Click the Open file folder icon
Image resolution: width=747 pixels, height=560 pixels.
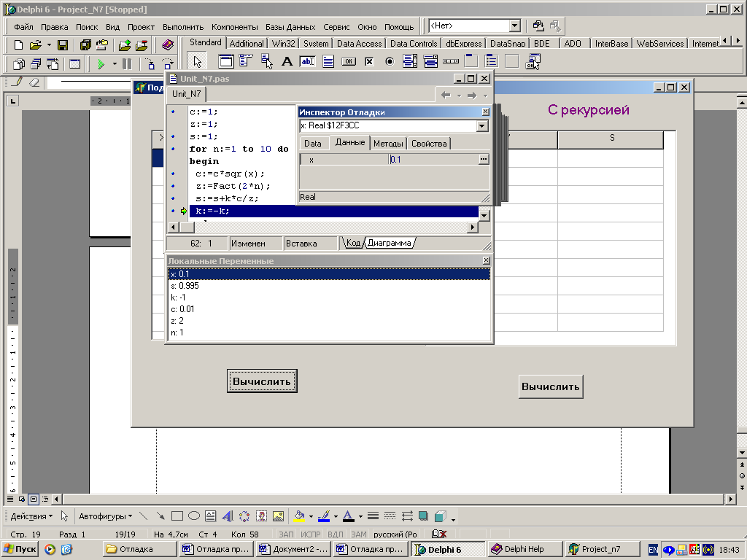(x=35, y=44)
